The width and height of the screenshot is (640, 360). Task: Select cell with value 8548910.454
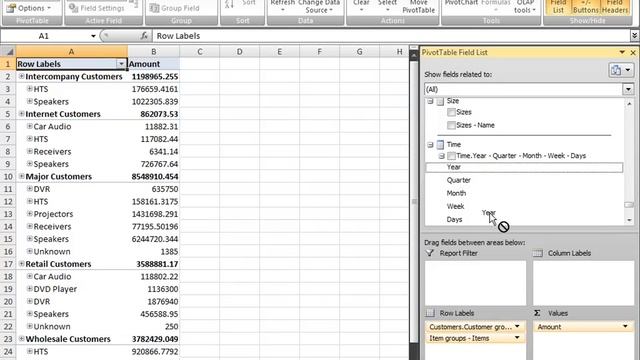(153, 176)
